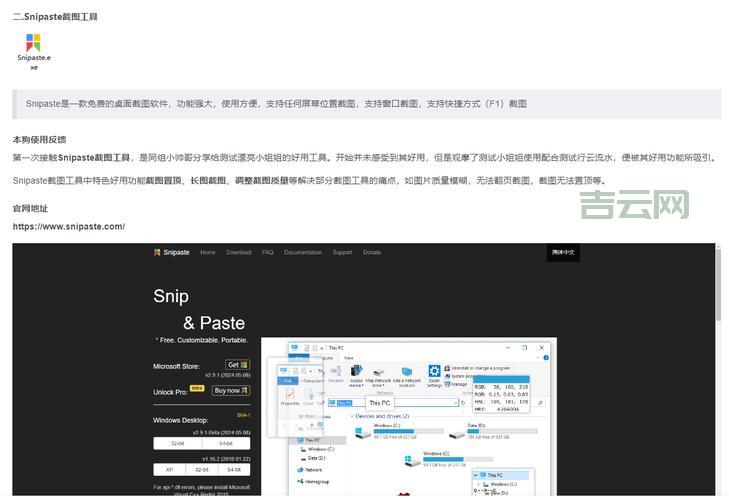Click the refresh icon beside the address bar
The width and height of the screenshot is (729, 500).
(x=463, y=403)
